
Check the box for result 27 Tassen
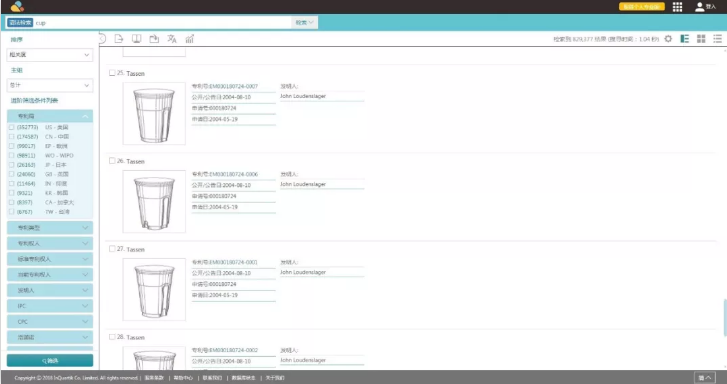point(112,249)
